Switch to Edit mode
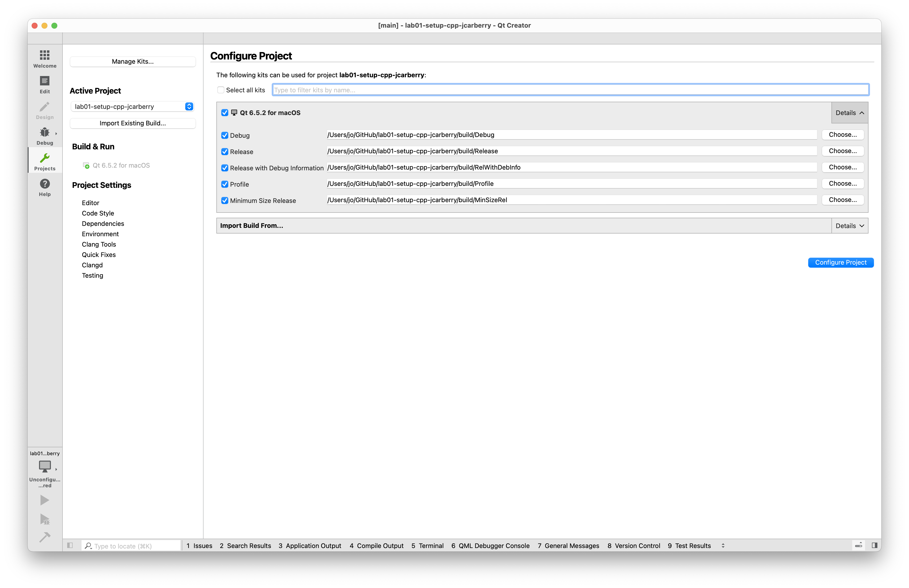Screen dimensions: 909x588 (x=45, y=84)
